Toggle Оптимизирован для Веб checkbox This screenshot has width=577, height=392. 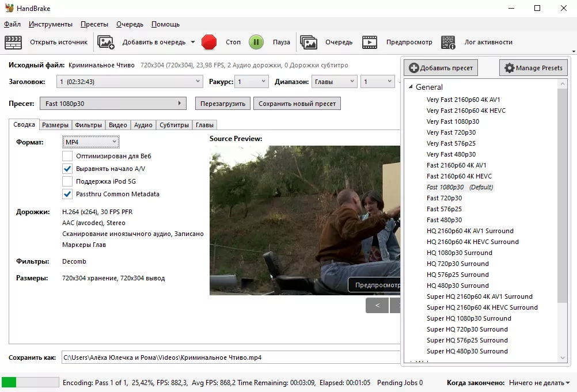pos(67,156)
